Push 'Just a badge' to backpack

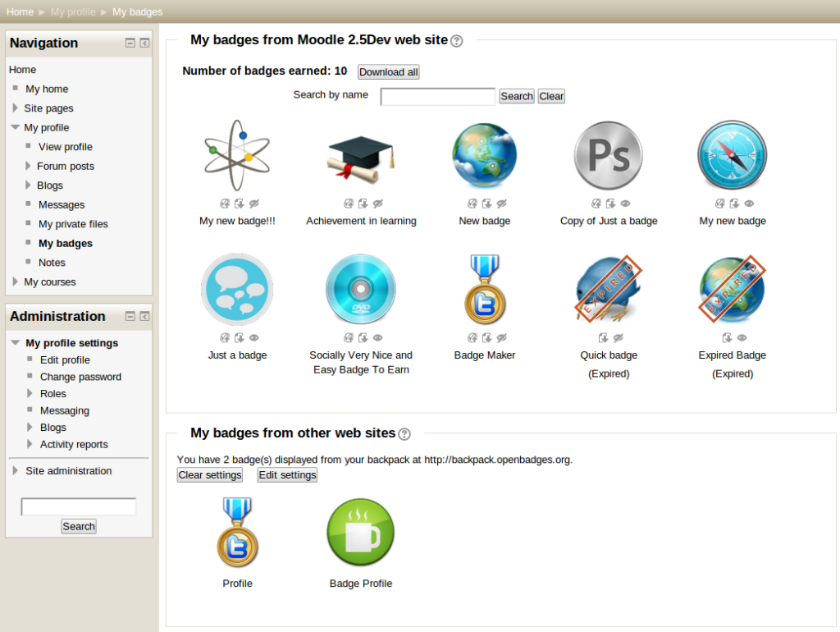225,337
